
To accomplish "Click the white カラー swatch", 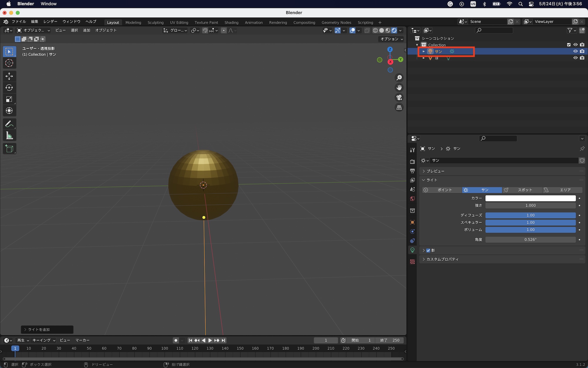I will click(530, 198).
